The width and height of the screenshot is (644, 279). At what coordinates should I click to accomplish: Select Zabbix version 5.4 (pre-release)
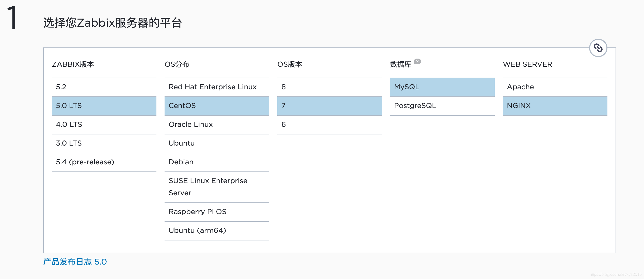104,162
